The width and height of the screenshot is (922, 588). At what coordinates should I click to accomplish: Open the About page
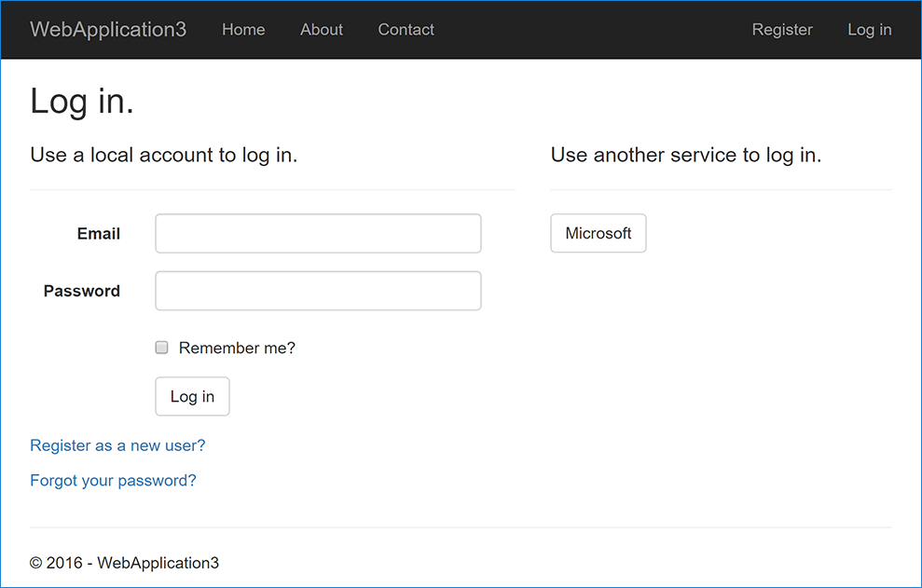(x=321, y=30)
